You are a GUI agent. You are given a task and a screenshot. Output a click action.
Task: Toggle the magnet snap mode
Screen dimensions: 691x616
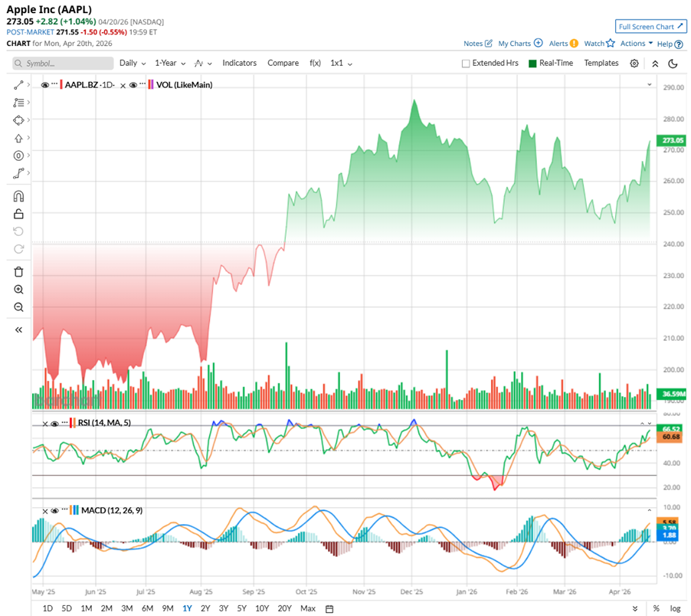[18, 196]
